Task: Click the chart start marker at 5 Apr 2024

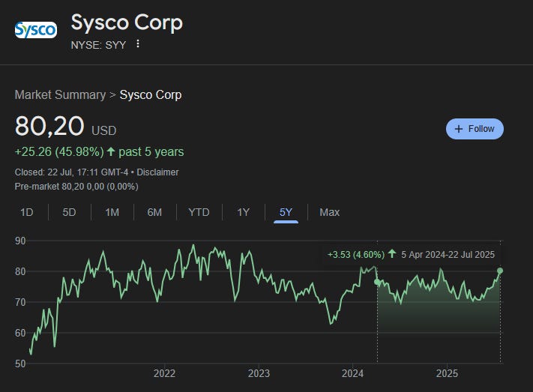Action: [377, 282]
